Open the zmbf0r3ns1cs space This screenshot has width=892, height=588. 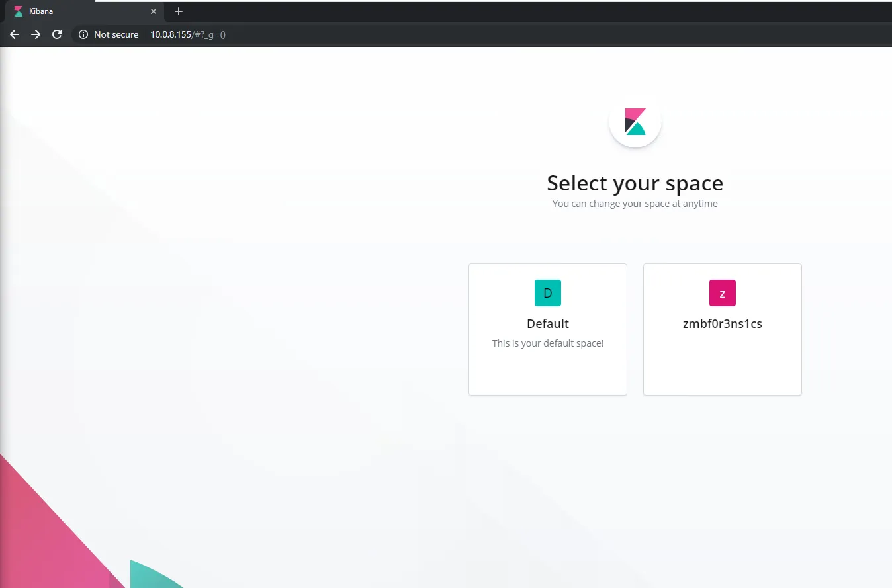point(722,329)
